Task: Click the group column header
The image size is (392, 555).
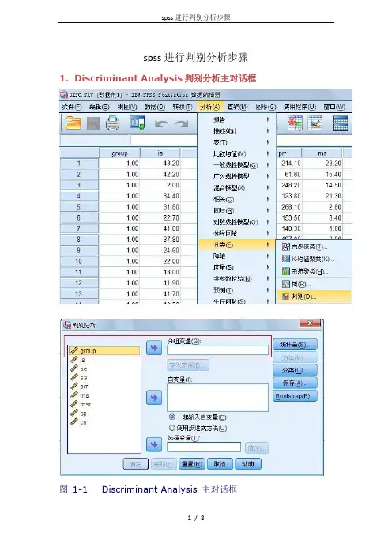Action: (119, 153)
